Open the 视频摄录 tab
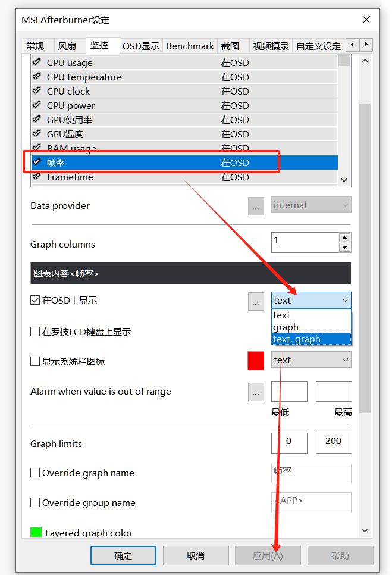This screenshot has width=392, height=575. point(271,46)
